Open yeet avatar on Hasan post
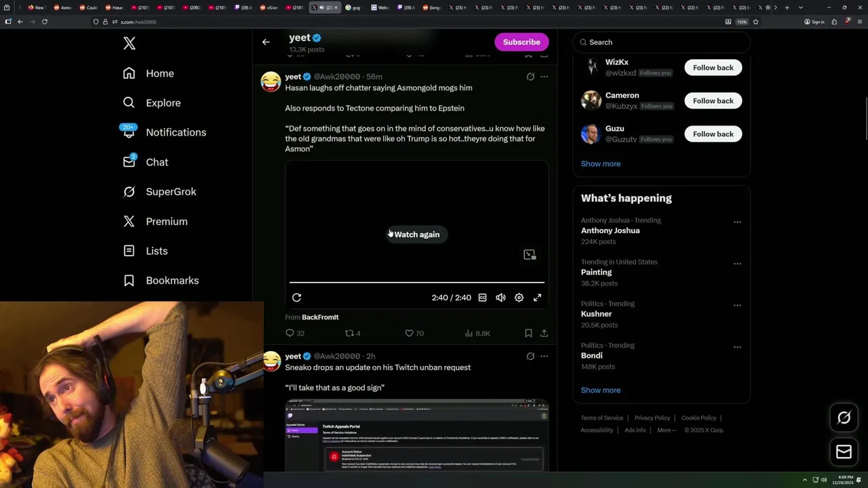The width and height of the screenshot is (868, 488). 271,82
